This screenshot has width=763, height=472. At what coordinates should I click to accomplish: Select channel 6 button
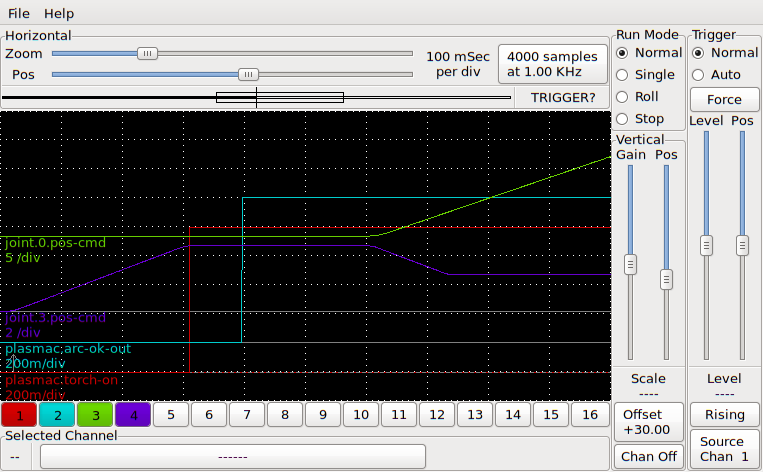point(209,415)
